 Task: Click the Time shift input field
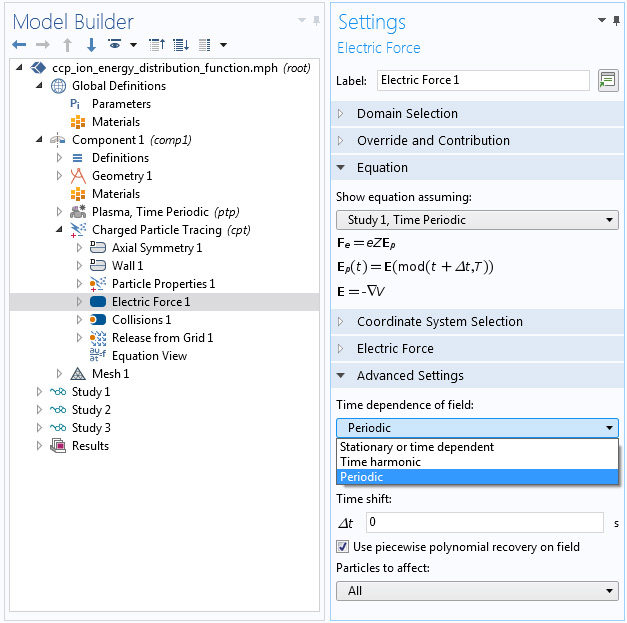[483, 522]
